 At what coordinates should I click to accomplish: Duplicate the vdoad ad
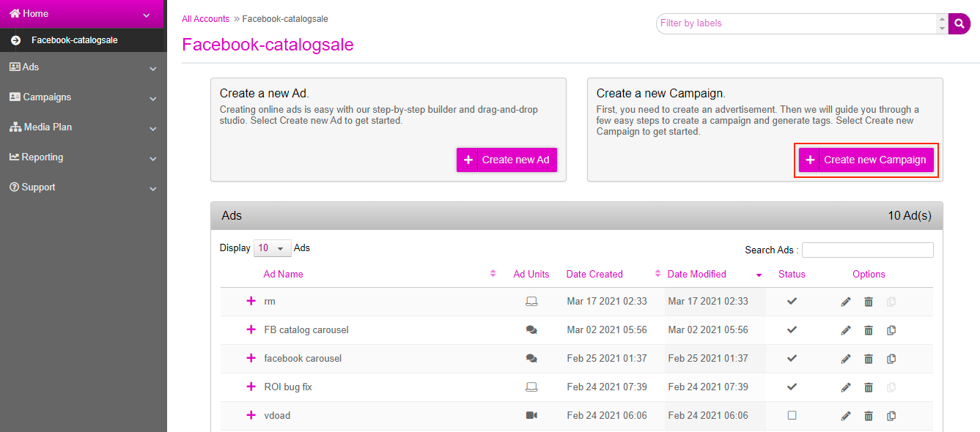[891, 416]
